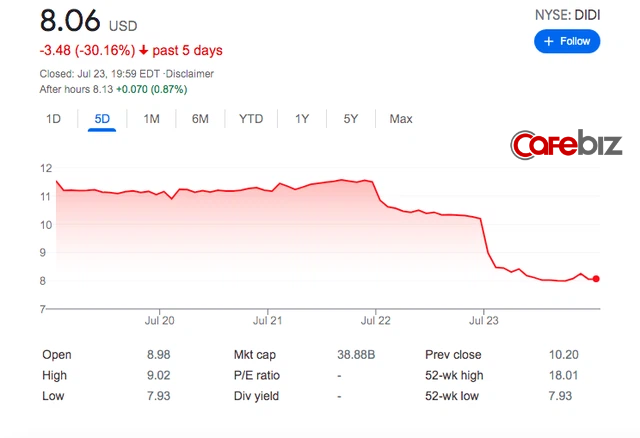Select the 5D time range tab
Screen dimensions: 640x438
pos(102,119)
